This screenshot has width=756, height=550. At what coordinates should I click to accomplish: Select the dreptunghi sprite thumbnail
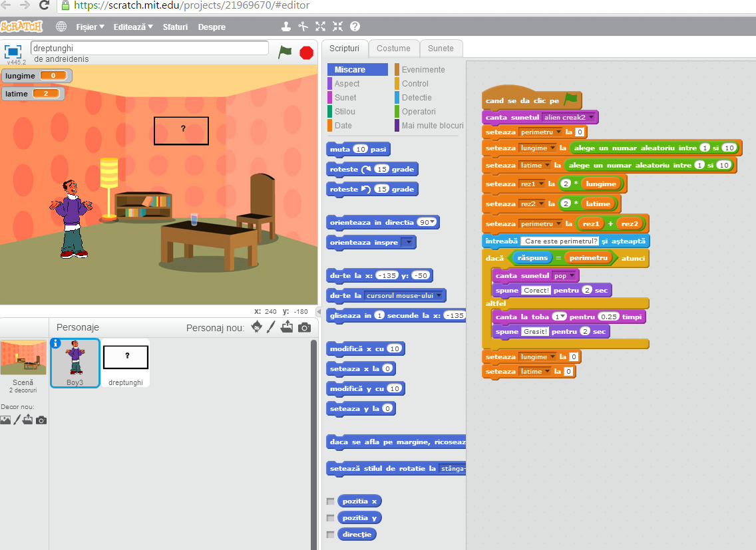[x=125, y=361]
